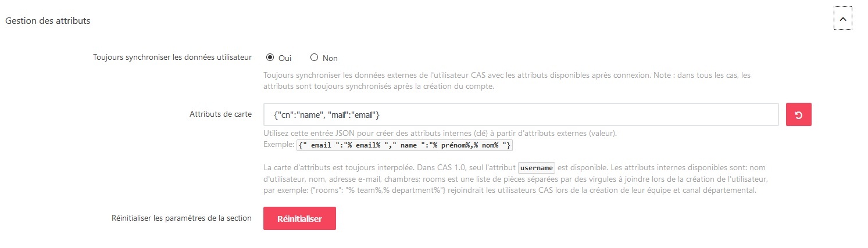
Task: Click the "Exemple:" text label
Action: click(279, 145)
